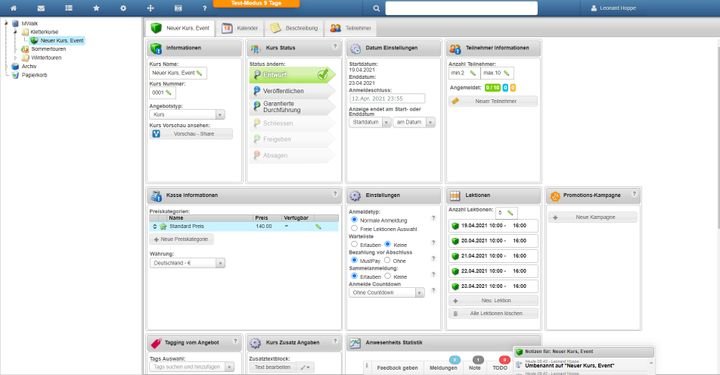Open the gear settings icon in top bar
The image size is (720, 375).
[x=123, y=8]
